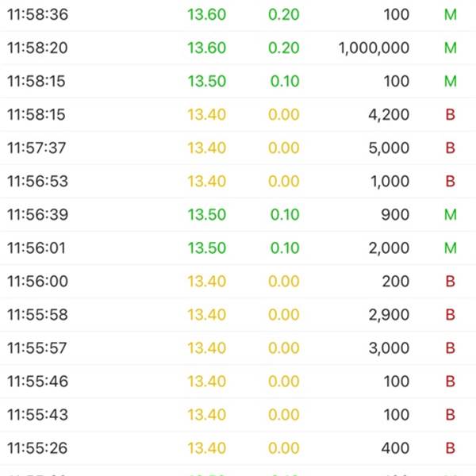Tap the 2,900 volume trade at 11:55:58
This screenshot has width=476, height=476.
pyautogui.click(x=238, y=315)
